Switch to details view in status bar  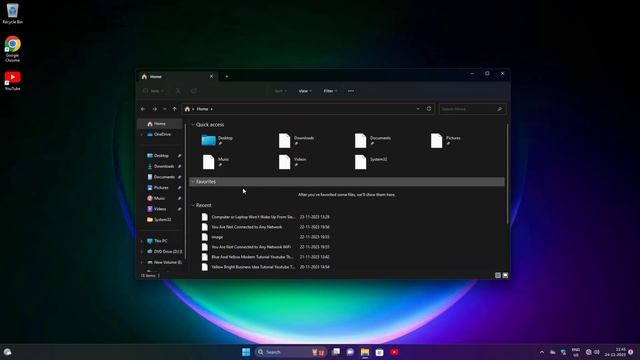click(x=498, y=276)
